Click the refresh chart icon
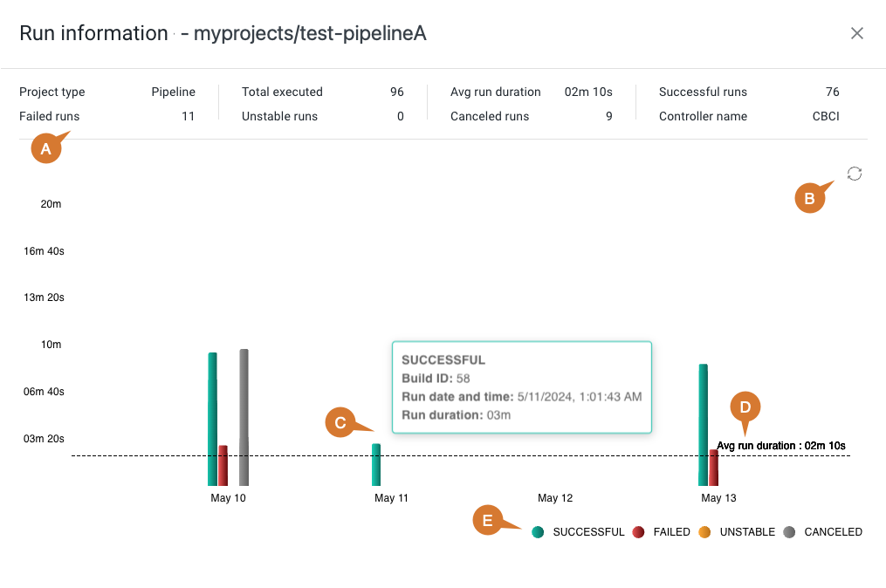Viewport: 886px width, 588px height. [x=855, y=174]
